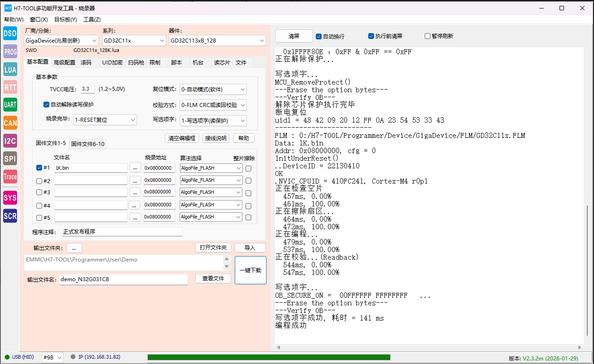Open the LUA script tool
This screenshot has width=594, height=364.
pos(10,69)
